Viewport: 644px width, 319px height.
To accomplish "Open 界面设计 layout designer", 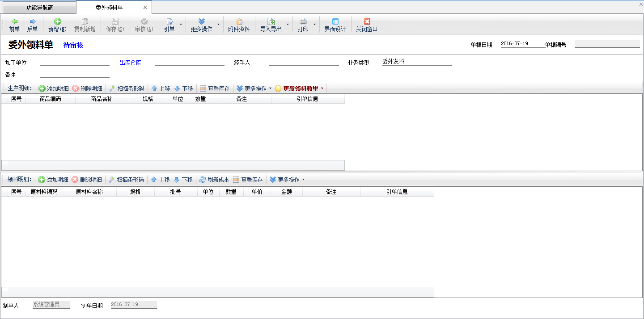I will click(335, 25).
